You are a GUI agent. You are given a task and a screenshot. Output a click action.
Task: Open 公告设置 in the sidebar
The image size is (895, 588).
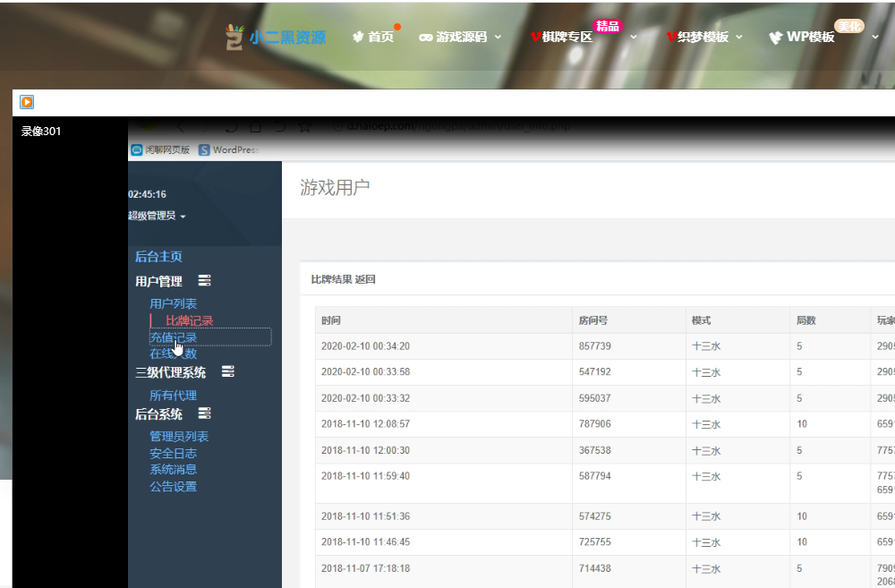pyautogui.click(x=173, y=487)
